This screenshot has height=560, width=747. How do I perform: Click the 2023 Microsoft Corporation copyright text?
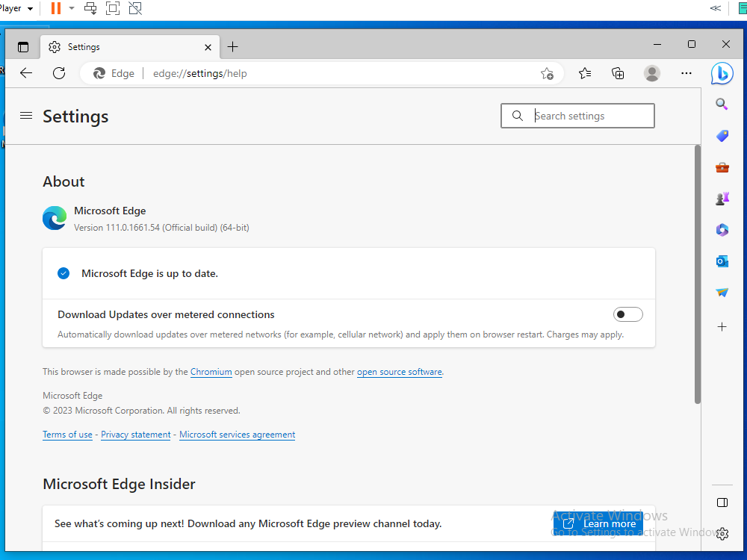[x=141, y=411]
